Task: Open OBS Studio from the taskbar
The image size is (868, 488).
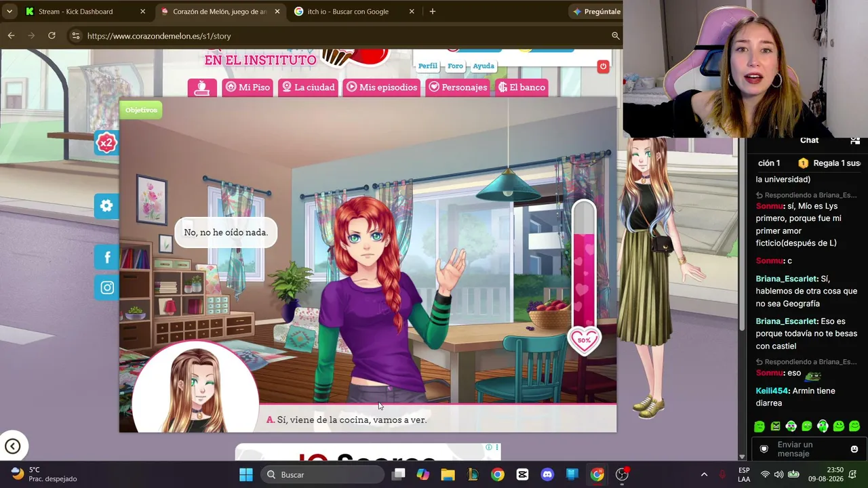Action: 622,474
